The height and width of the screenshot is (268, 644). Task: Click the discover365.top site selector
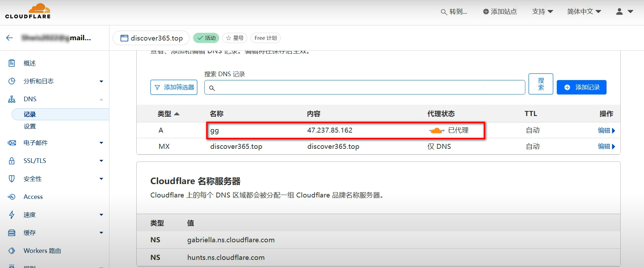(x=151, y=38)
